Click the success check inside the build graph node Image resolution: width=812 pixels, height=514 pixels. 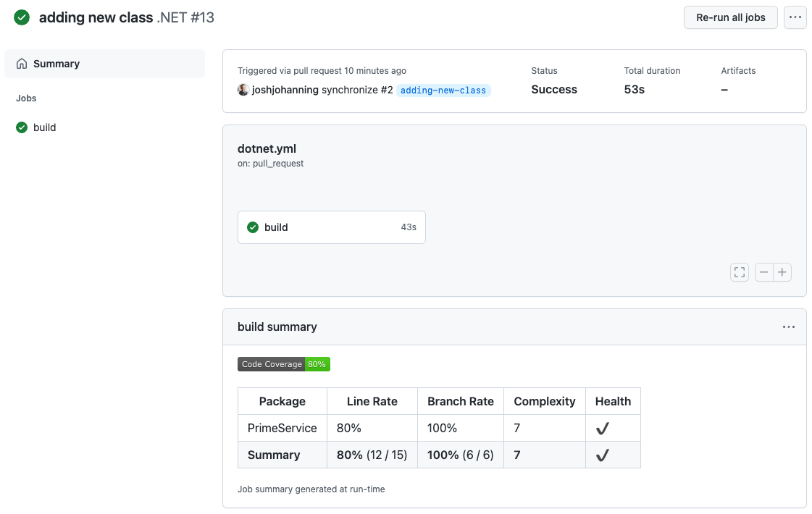pos(253,227)
